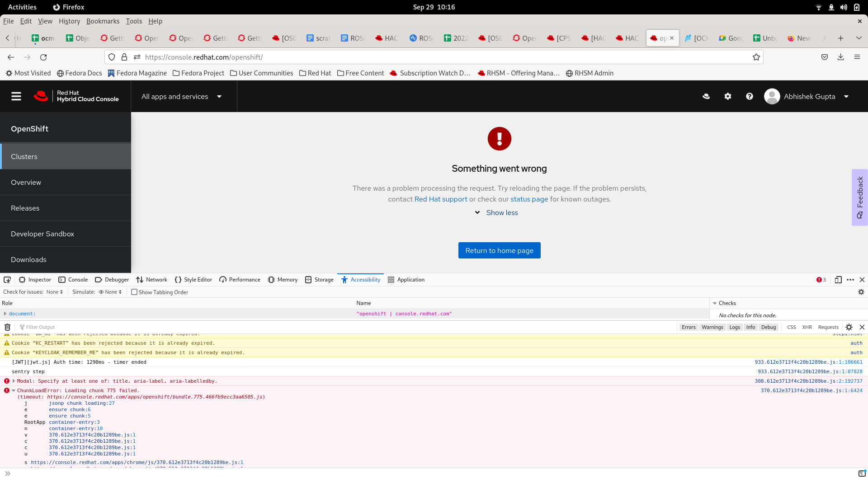Viewport: 868px width, 488px height.
Task: Click the help question mark icon
Action: (x=750, y=96)
